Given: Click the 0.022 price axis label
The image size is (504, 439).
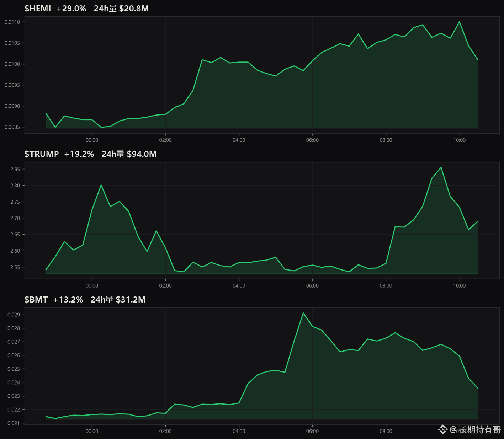Looking at the screenshot, I should 14,409.
